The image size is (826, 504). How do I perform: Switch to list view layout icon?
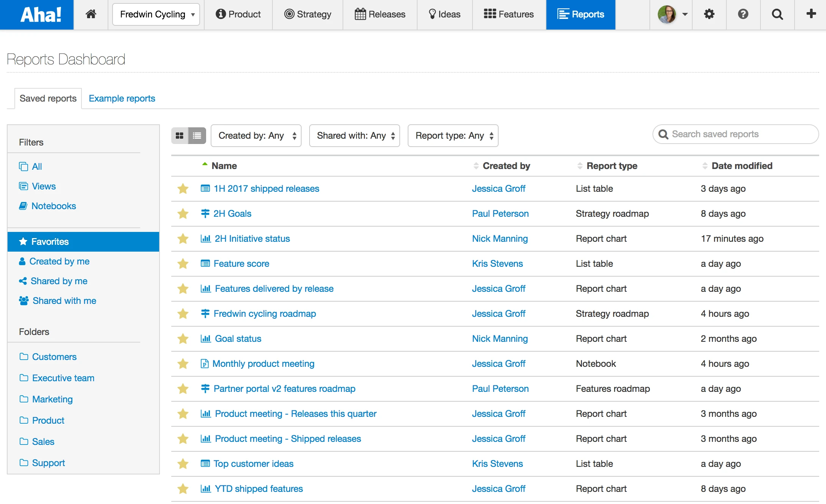pyautogui.click(x=197, y=136)
